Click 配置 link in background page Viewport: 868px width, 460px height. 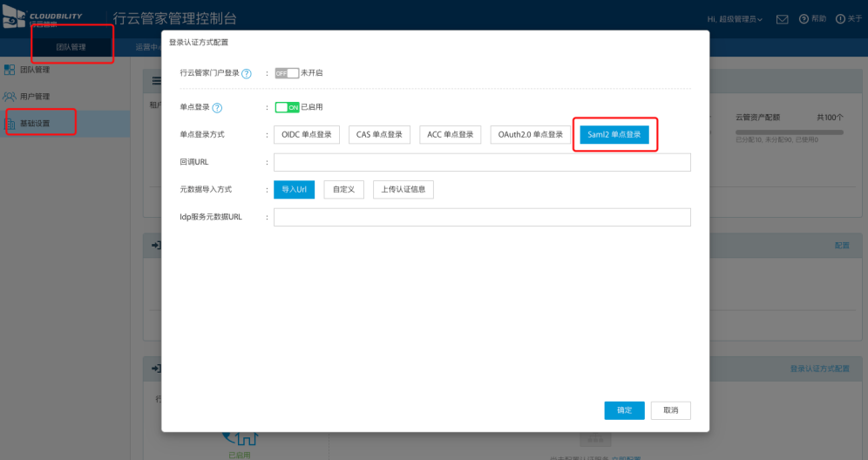click(842, 245)
